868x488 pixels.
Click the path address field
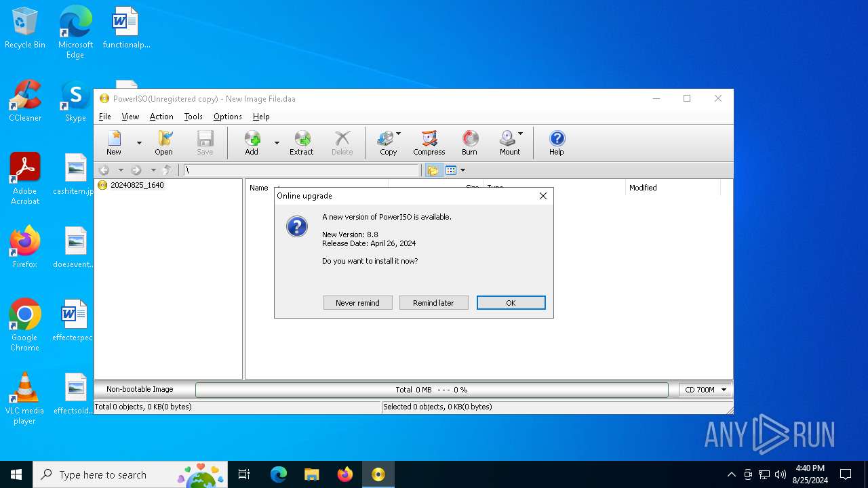click(x=302, y=170)
